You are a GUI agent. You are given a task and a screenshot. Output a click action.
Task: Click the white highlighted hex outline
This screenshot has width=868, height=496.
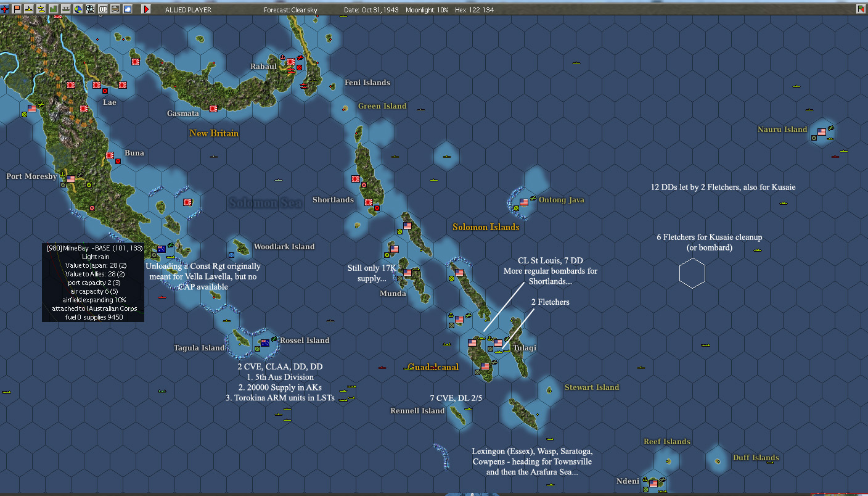click(x=692, y=273)
